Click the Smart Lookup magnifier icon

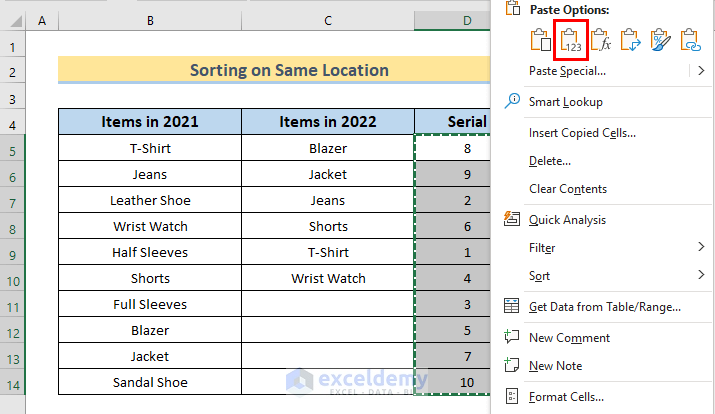click(x=512, y=101)
